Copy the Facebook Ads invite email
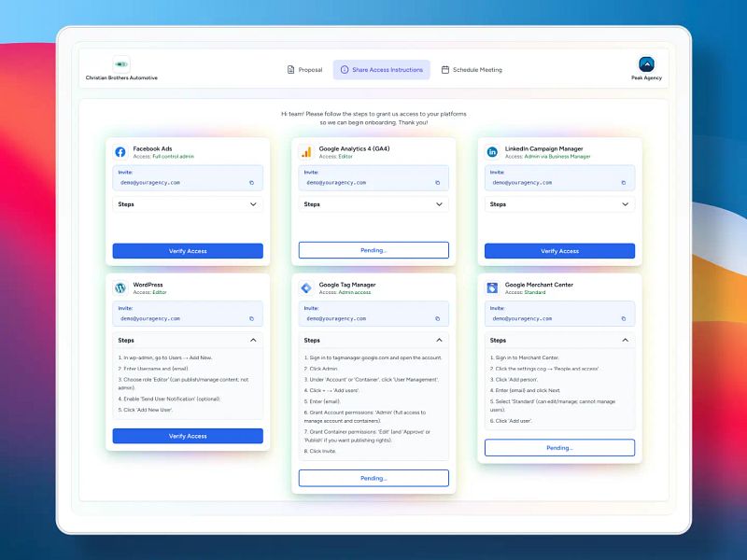This screenshot has height=560, width=747. coord(251,183)
